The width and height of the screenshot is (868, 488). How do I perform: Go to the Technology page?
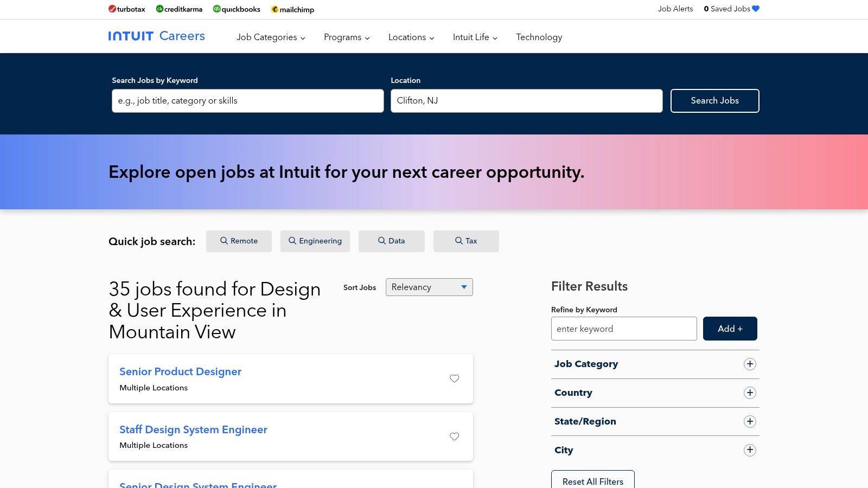(539, 37)
